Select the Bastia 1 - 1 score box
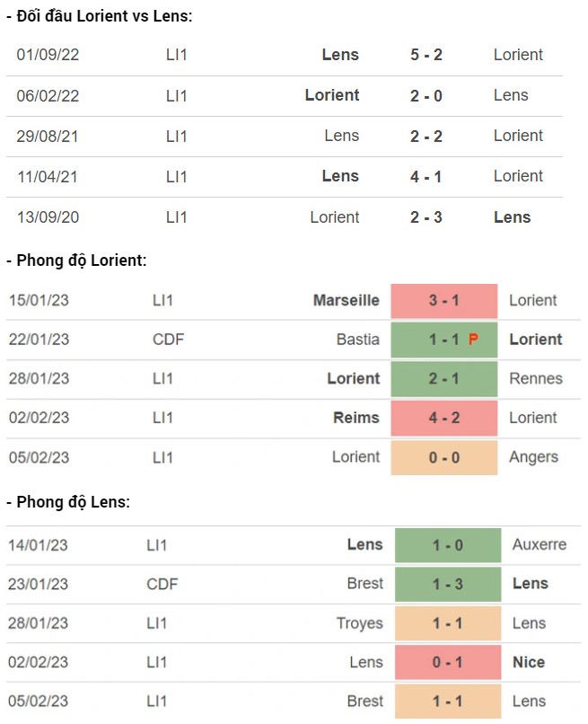 444,340
